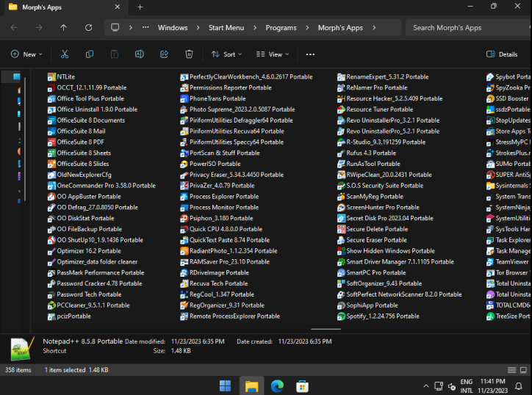Close the Morph's Apps tab
The width and height of the screenshot is (532, 395).
click(118, 7)
